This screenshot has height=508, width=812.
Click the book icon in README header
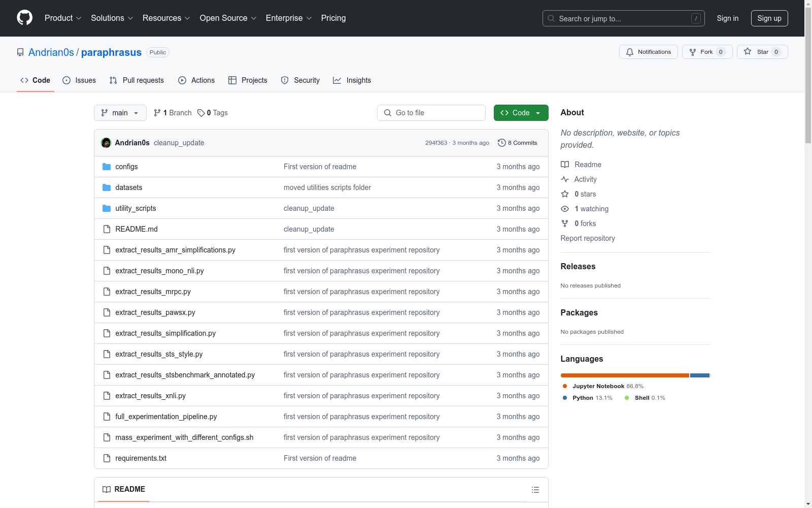[x=107, y=489]
